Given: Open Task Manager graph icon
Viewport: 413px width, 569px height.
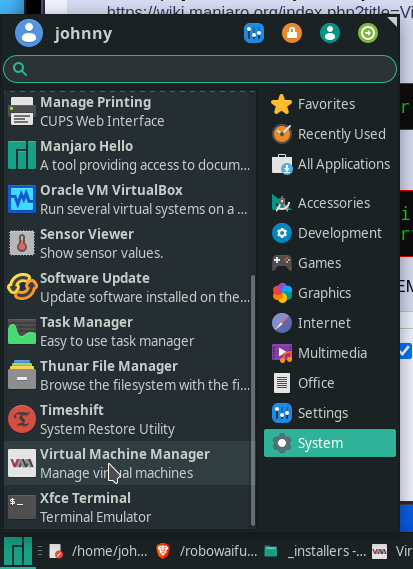Looking at the screenshot, I should coord(22,331).
